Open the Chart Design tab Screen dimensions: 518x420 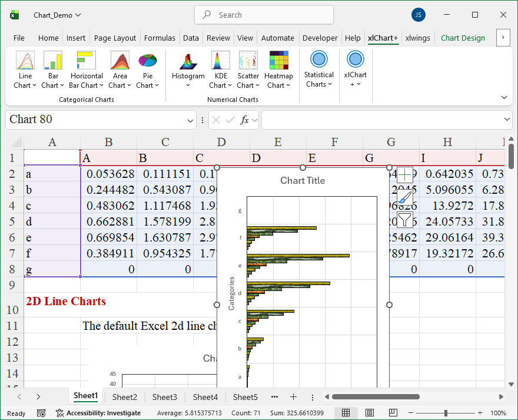[x=463, y=38]
